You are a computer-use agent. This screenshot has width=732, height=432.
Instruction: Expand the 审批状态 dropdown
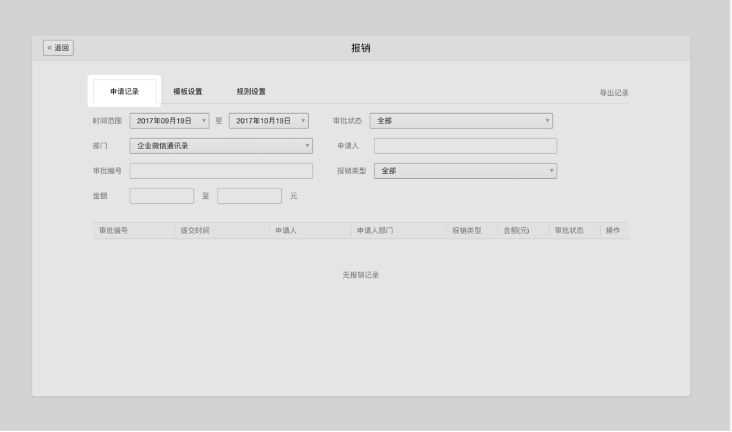(x=461, y=121)
